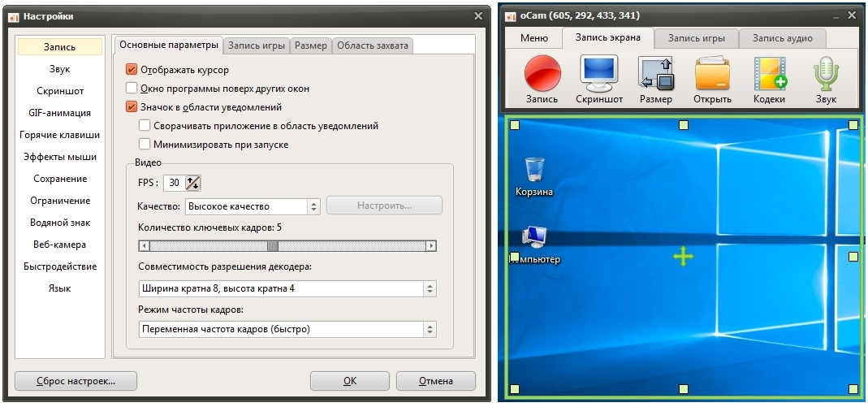Enable Минимизировать при запуске checkbox
The image size is (868, 407).
coord(145,145)
